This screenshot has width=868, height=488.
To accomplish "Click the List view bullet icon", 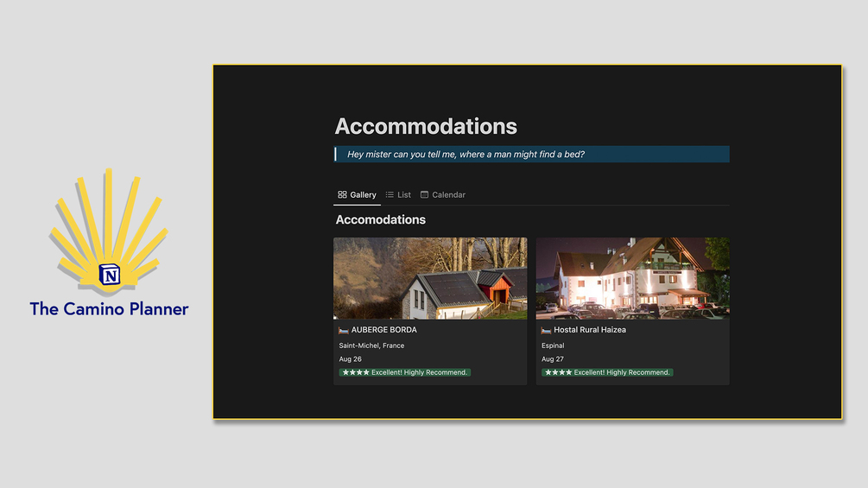I will point(390,194).
